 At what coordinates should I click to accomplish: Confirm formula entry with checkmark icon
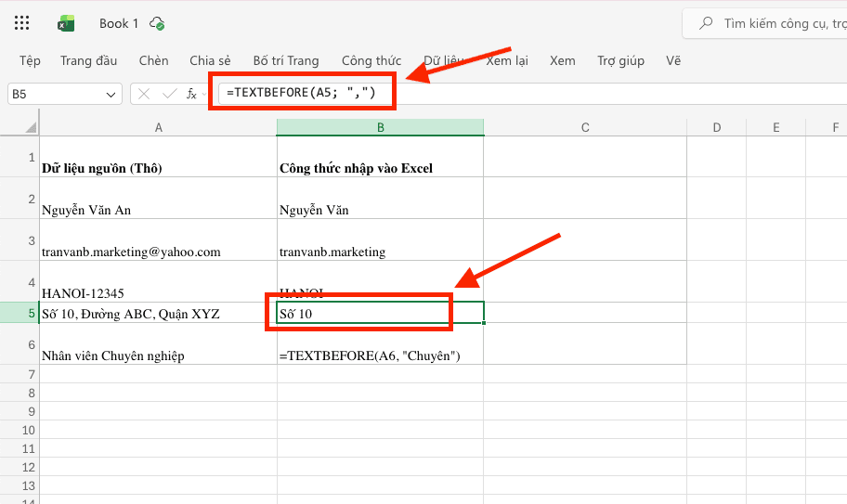click(169, 94)
